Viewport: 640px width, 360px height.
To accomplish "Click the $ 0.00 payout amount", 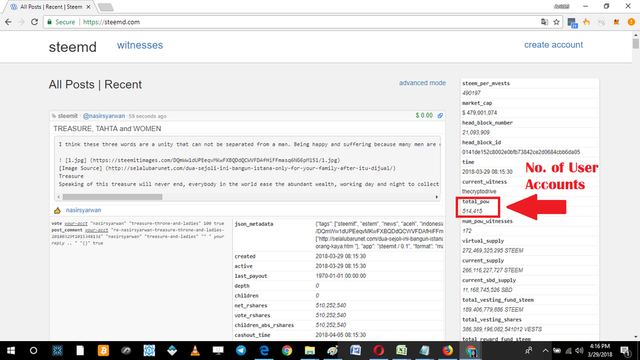I will pos(424,116).
